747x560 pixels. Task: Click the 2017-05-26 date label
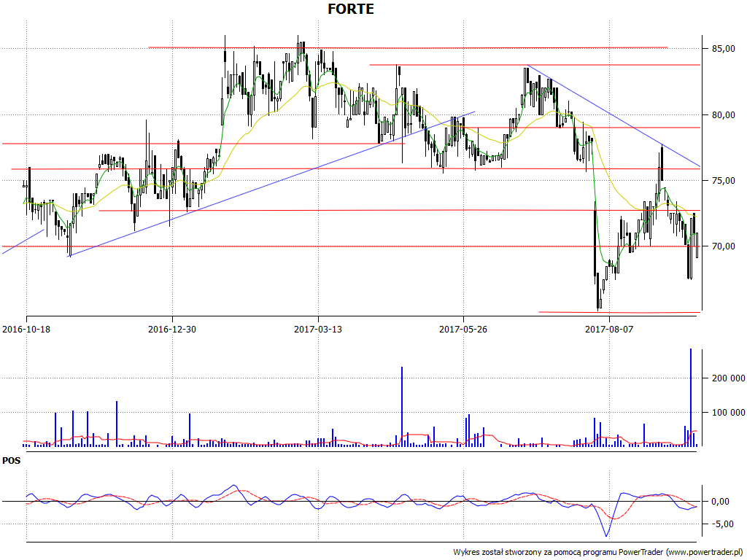463,329
